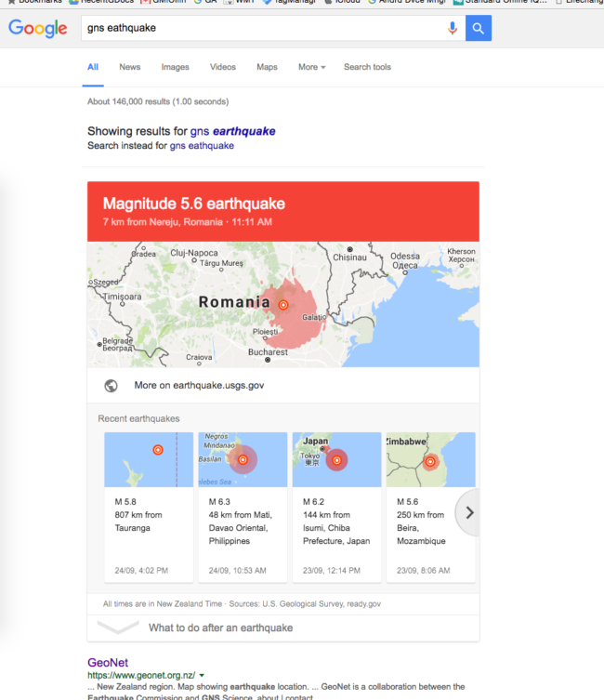The height and width of the screenshot is (700, 604).
Task: Select '144 km from Isumi, Chiba' text
Action: pos(326,522)
